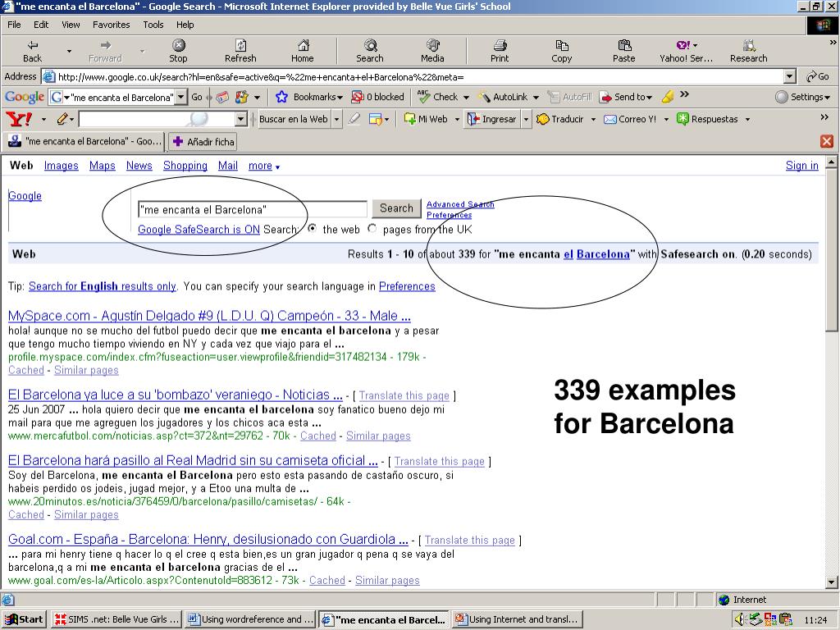Click the Windows Start button
Image resolution: width=840 pixels, height=630 pixels.
point(24,619)
